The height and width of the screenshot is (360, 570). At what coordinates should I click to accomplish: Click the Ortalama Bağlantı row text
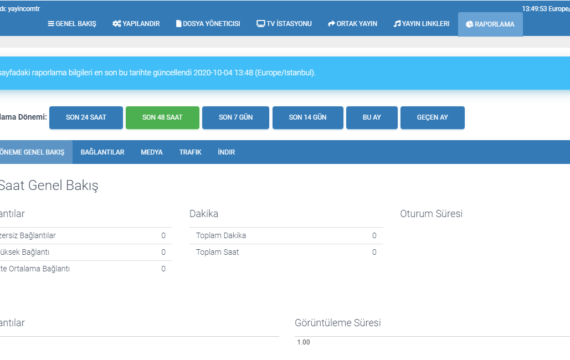(35, 269)
